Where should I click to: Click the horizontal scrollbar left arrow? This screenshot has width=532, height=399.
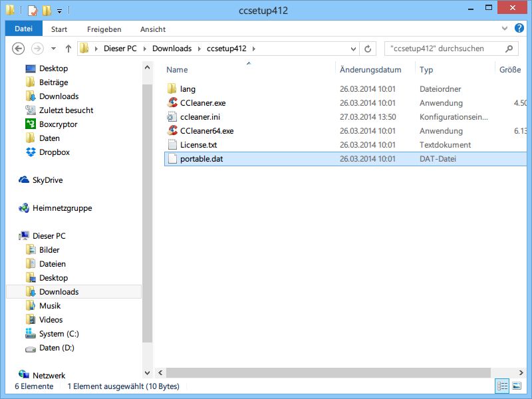click(x=160, y=372)
